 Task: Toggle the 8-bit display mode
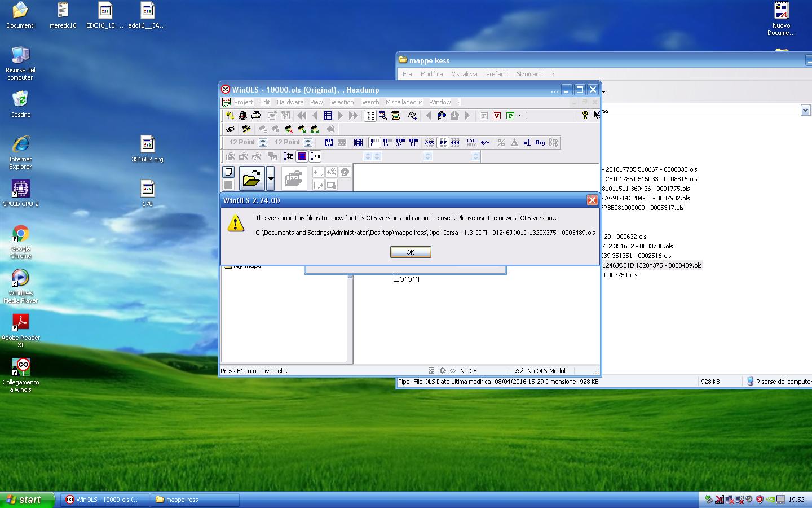374,143
